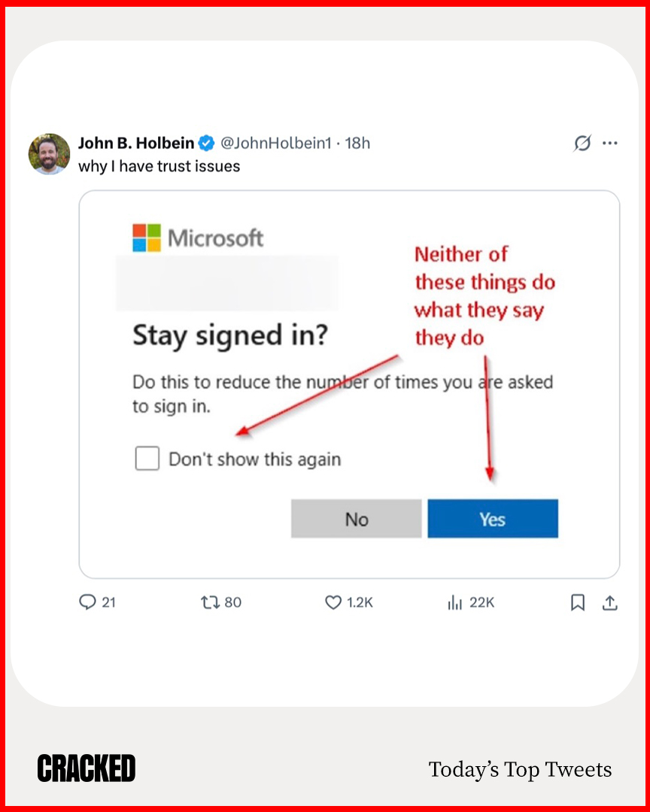Click the share icon on the tweet

click(x=609, y=602)
